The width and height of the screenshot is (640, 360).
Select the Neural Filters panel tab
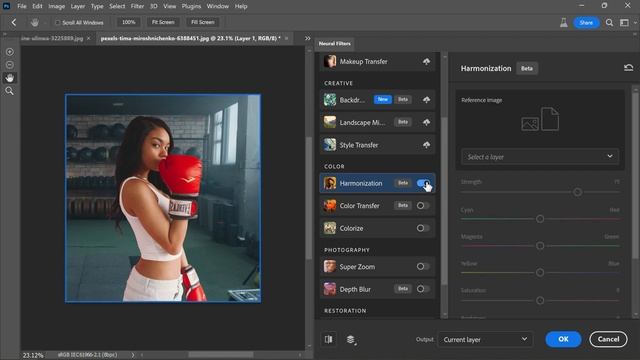pos(335,43)
